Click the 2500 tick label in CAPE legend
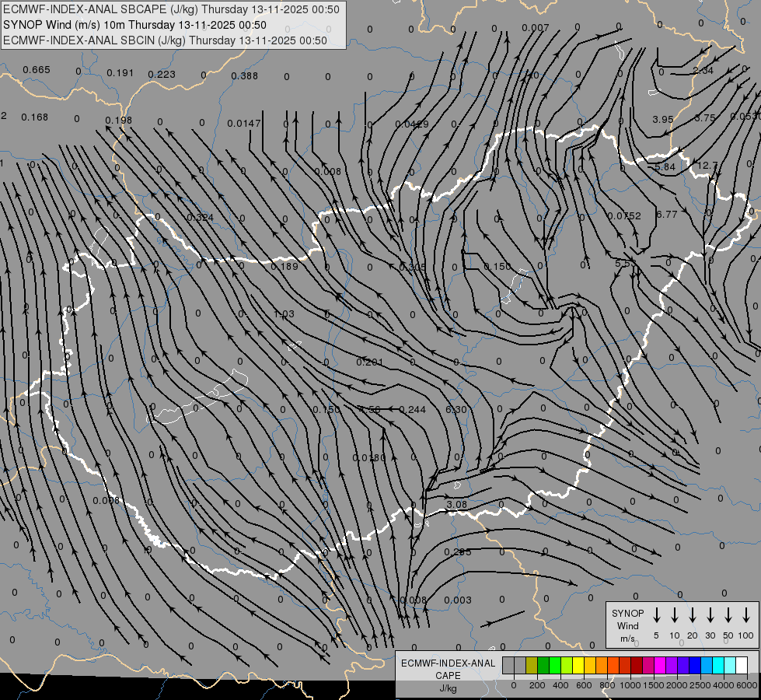The height and width of the screenshot is (700, 761). click(700, 685)
